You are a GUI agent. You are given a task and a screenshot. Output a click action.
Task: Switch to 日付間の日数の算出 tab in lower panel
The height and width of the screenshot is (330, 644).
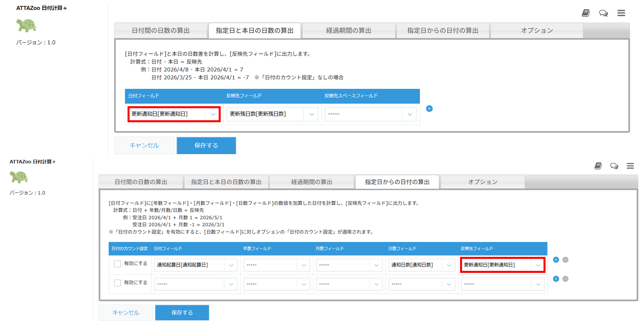pos(141,182)
